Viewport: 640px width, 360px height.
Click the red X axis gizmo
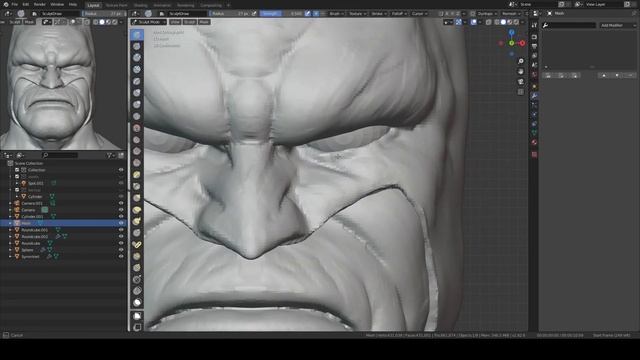(x=522, y=43)
